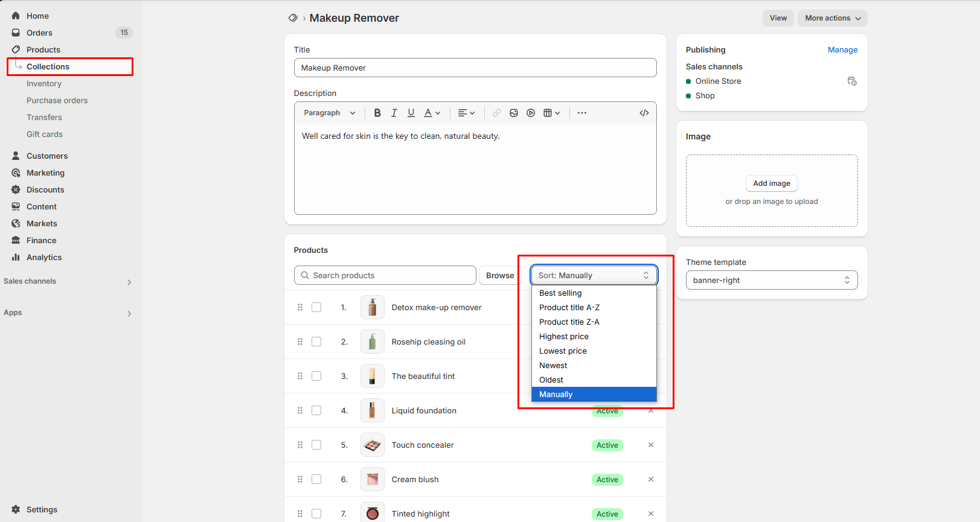980x522 pixels.
Task: Expand the More actions menu
Action: click(x=833, y=18)
